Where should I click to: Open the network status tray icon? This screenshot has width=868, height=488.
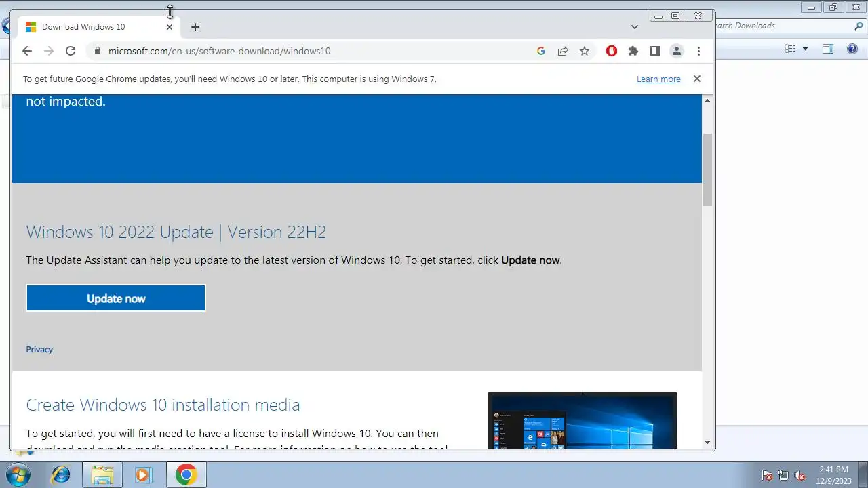(x=783, y=475)
